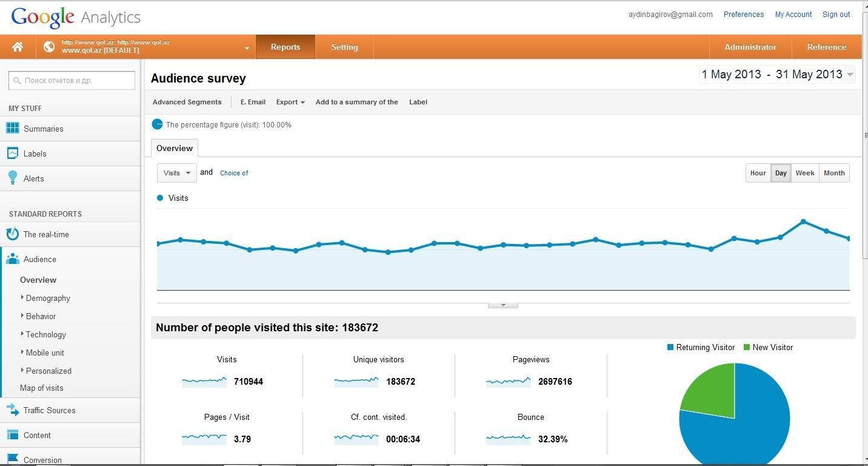
Task: Click the globe icon beside www.qol.az
Action: coord(49,47)
